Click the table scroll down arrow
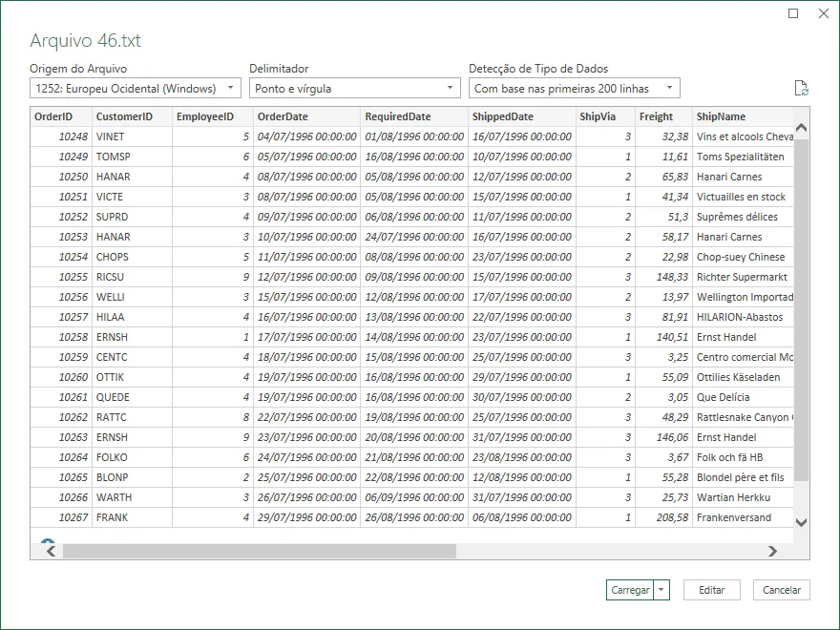The width and height of the screenshot is (840, 630). pos(802,522)
